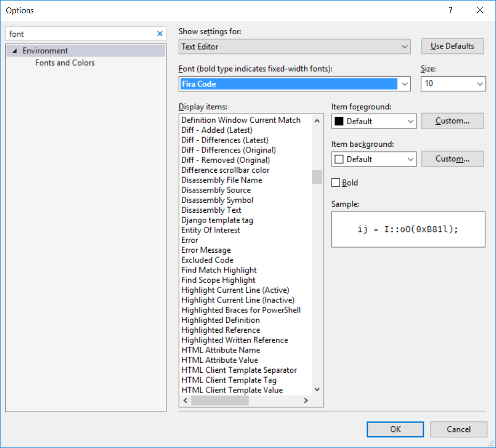Select Fonts and Colors in tree
Screen dimensions: 496x448
(65, 62)
